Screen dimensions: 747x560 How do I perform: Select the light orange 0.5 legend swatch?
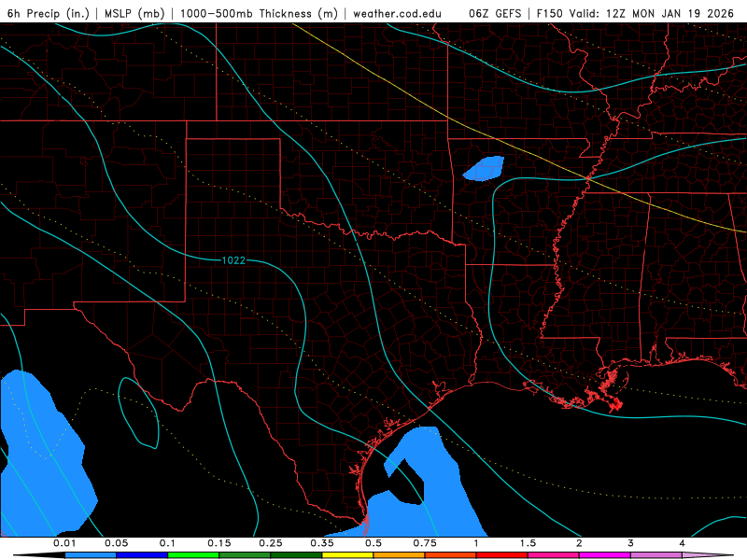click(x=400, y=555)
